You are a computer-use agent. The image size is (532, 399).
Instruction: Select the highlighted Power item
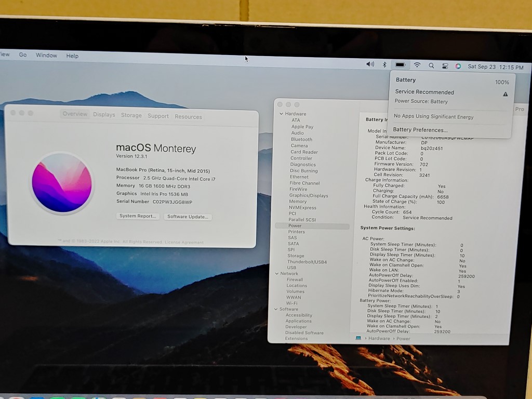pyautogui.click(x=312, y=225)
